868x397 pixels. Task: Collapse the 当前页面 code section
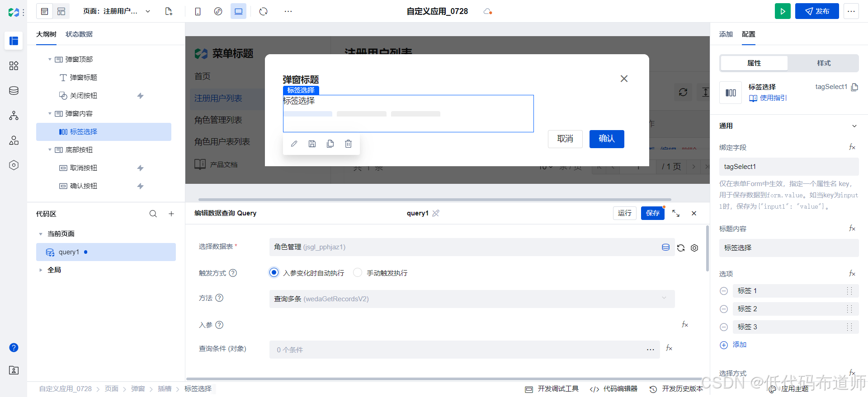coord(41,234)
